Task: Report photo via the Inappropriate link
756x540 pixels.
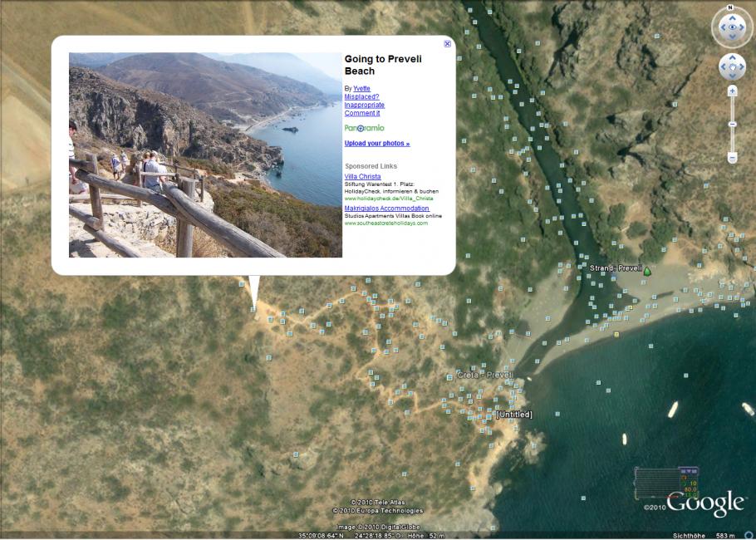Action: pyautogui.click(x=364, y=105)
